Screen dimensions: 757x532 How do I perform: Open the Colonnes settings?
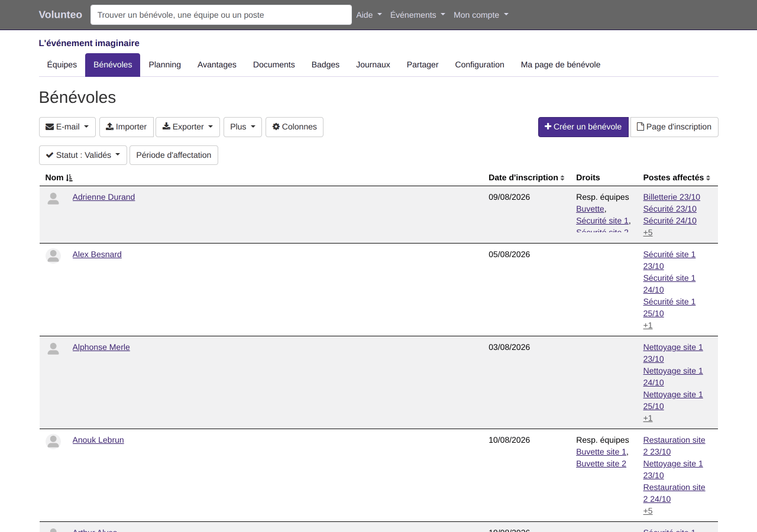tap(295, 127)
